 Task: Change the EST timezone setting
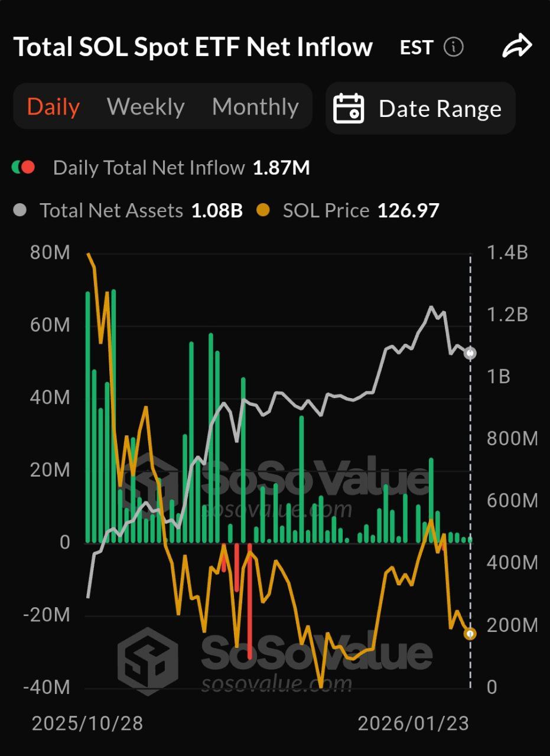point(416,47)
